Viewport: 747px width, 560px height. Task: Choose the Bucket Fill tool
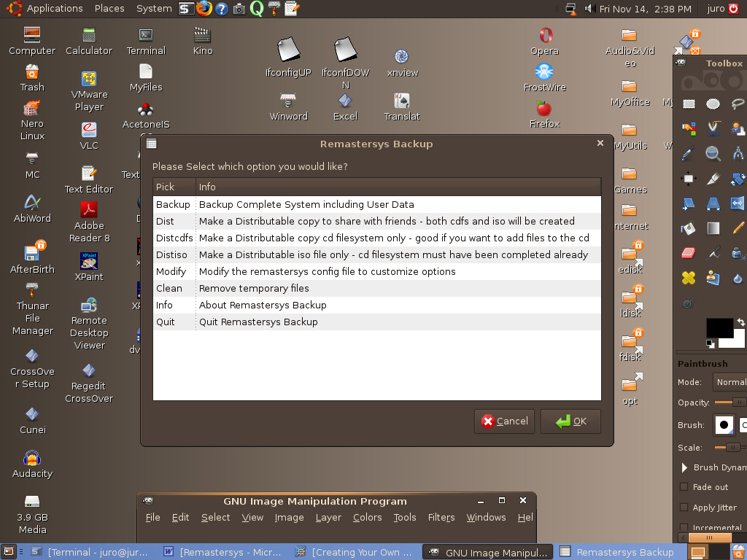689,228
